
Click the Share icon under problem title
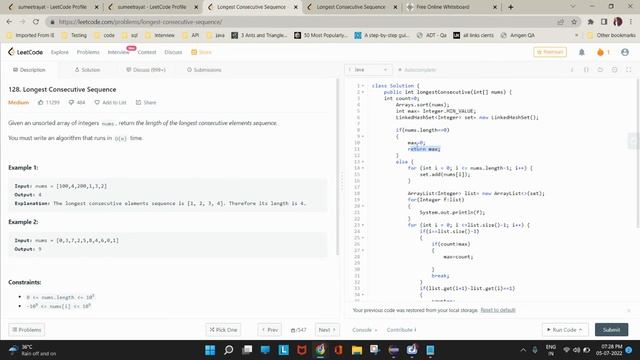(138, 102)
